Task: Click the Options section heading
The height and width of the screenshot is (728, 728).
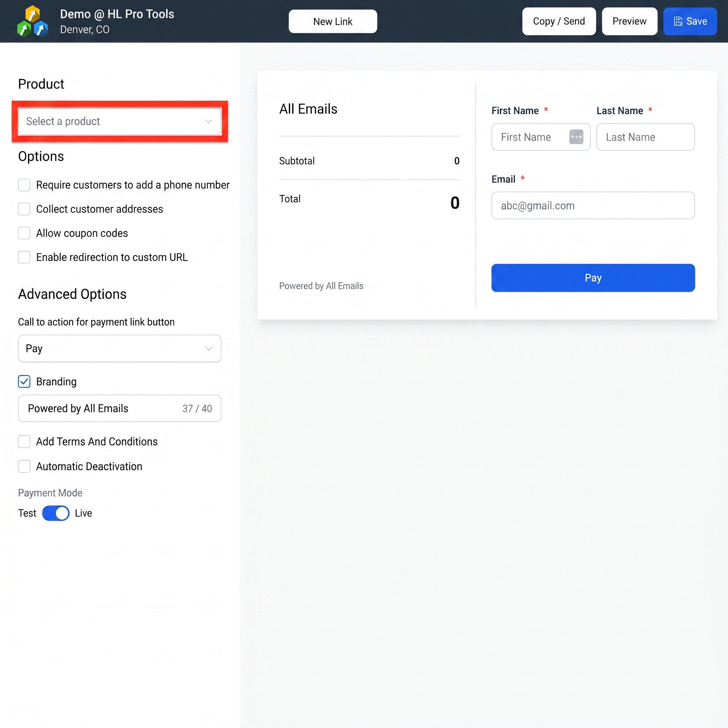Action: point(41,156)
